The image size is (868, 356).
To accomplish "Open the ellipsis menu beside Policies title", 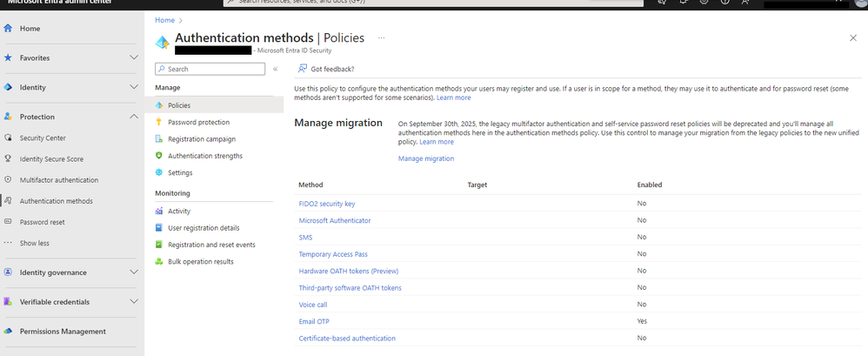I will coord(382,37).
